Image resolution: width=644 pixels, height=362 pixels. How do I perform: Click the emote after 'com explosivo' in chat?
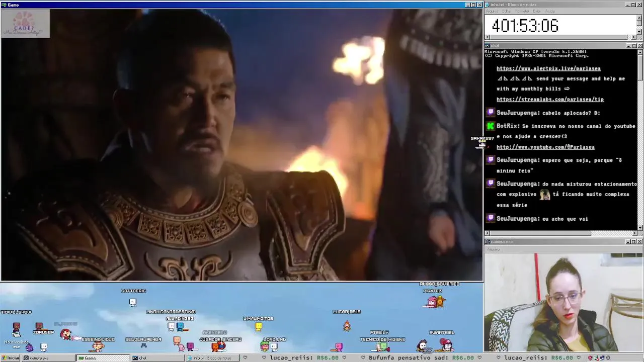pos(545,195)
